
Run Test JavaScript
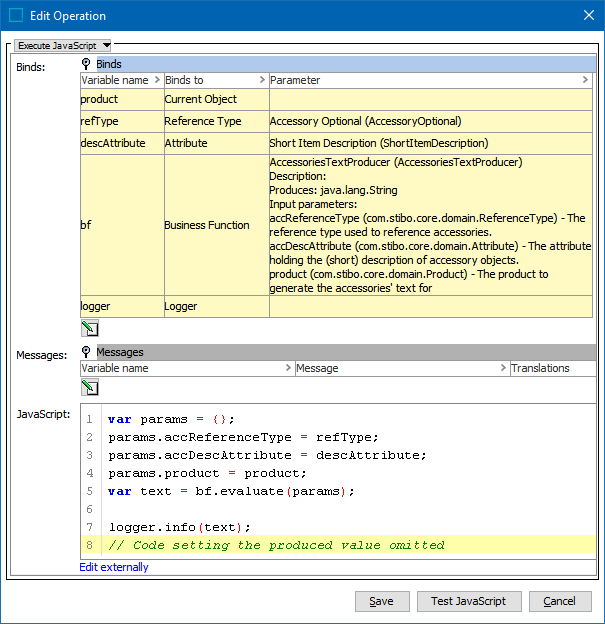[468, 601]
